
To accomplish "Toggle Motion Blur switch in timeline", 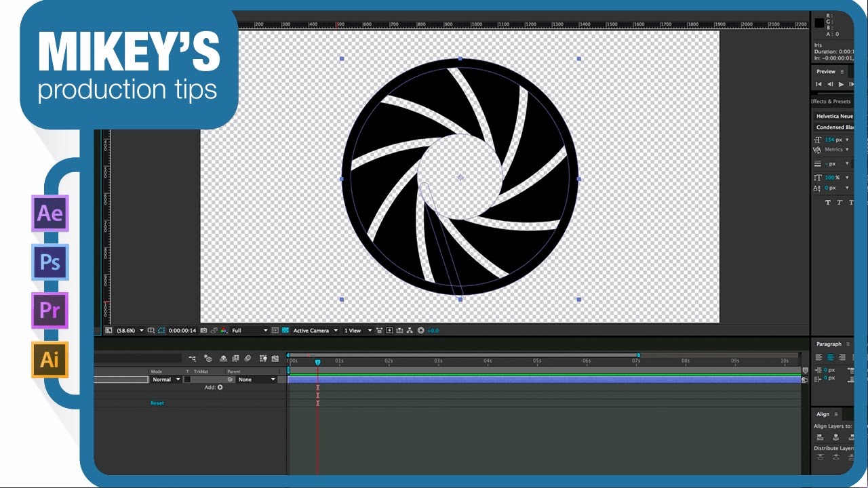I will [x=248, y=359].
